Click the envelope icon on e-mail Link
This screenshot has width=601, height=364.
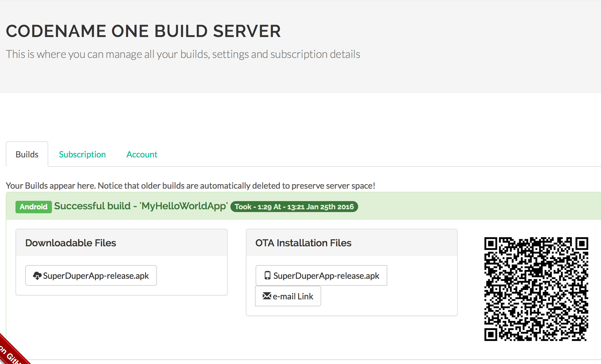(267, 296)
